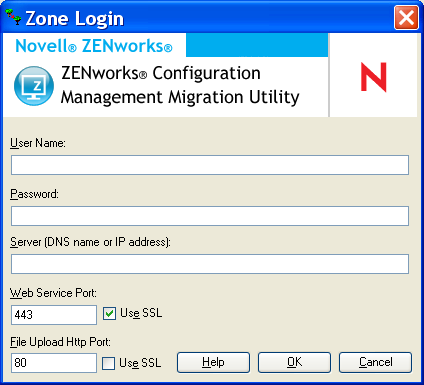
Task: Close the Zone Login window
Action: pyautogui.click(x=406, y=17)
